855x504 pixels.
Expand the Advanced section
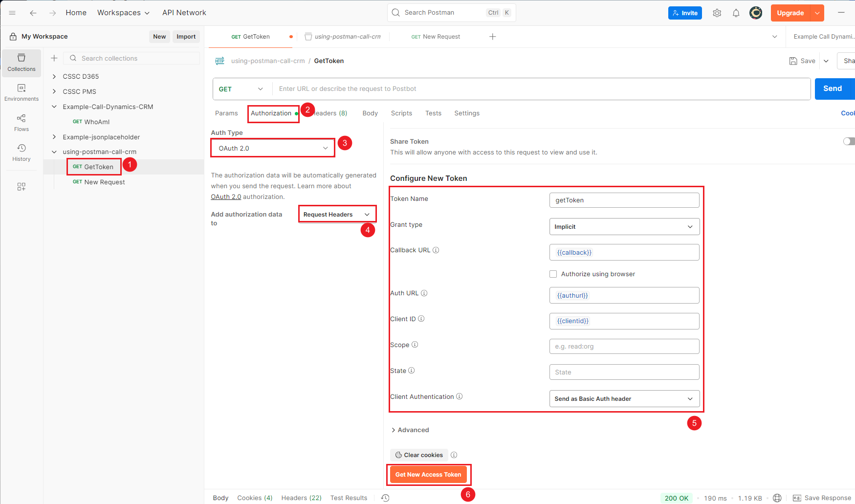pyautogui.click(x=410, y=430)
